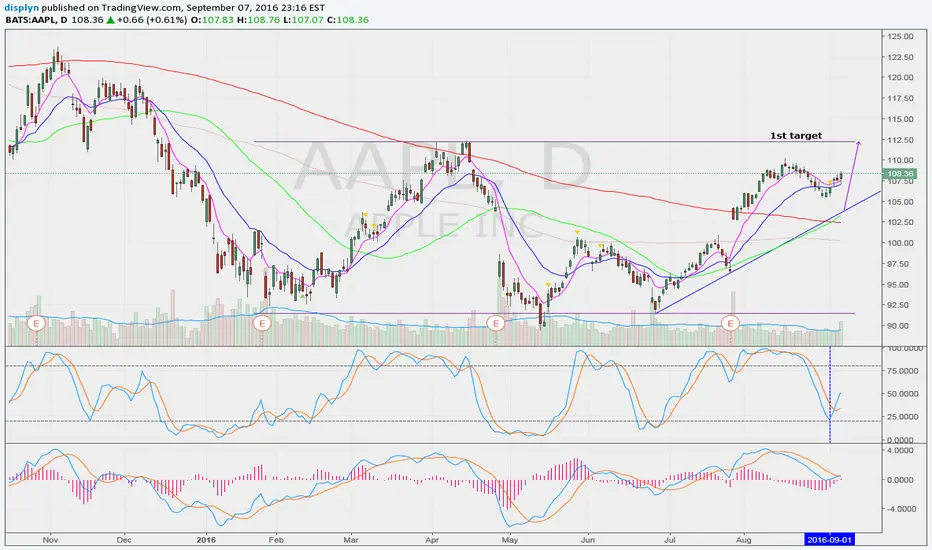Open the earnings E marker before Feb

pos(261,323)
